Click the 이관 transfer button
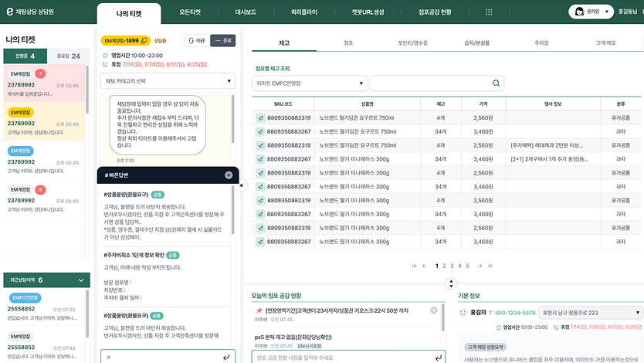Image resolution: width=644 pixels, height=363 pixels. click(x=196, y=40)
